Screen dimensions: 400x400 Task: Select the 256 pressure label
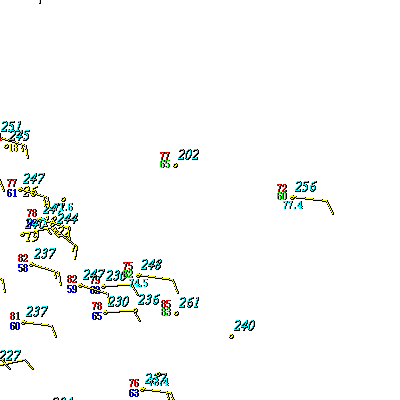click(306, 187)
